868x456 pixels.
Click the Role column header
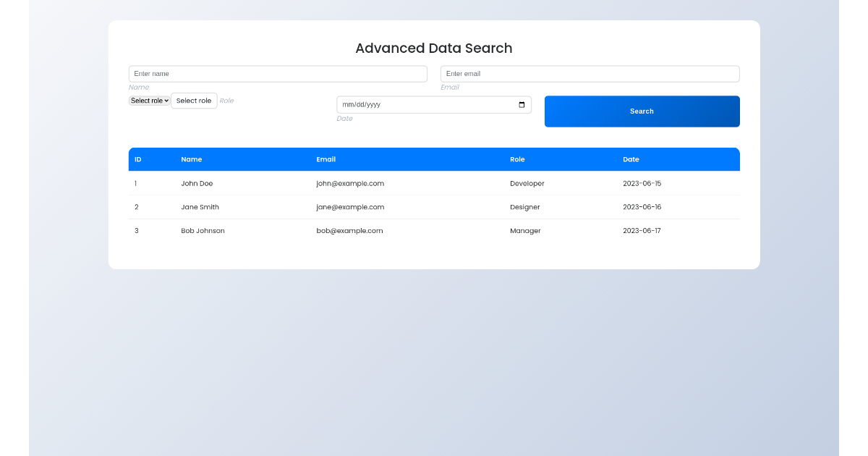tap(517, 159)
